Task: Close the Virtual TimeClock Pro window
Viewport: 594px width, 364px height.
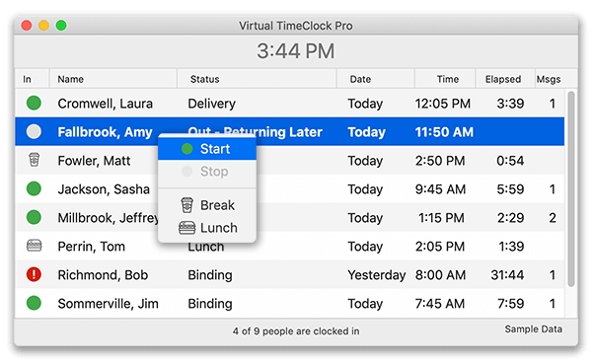Action: tap(27, 26)
